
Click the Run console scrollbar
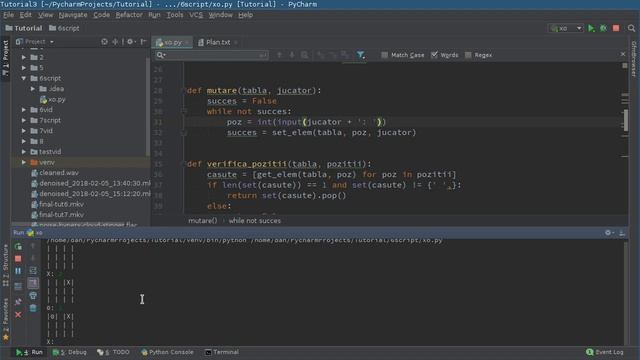point(626,292)
